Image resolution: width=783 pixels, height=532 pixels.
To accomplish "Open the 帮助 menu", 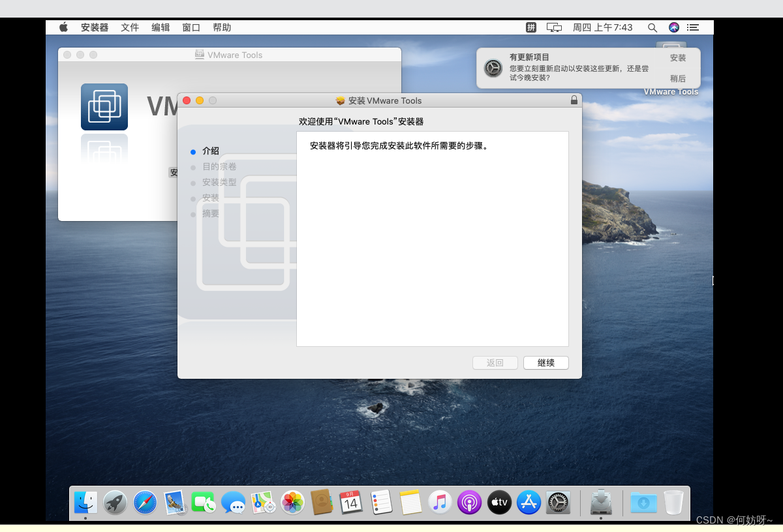I will pos(222,27).
